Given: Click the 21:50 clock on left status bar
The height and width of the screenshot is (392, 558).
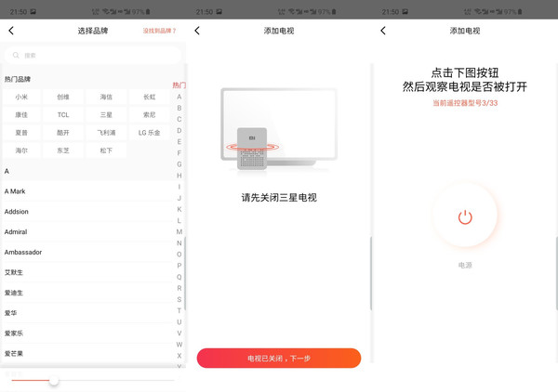Looking at the screenshot, I should point(19,12).
